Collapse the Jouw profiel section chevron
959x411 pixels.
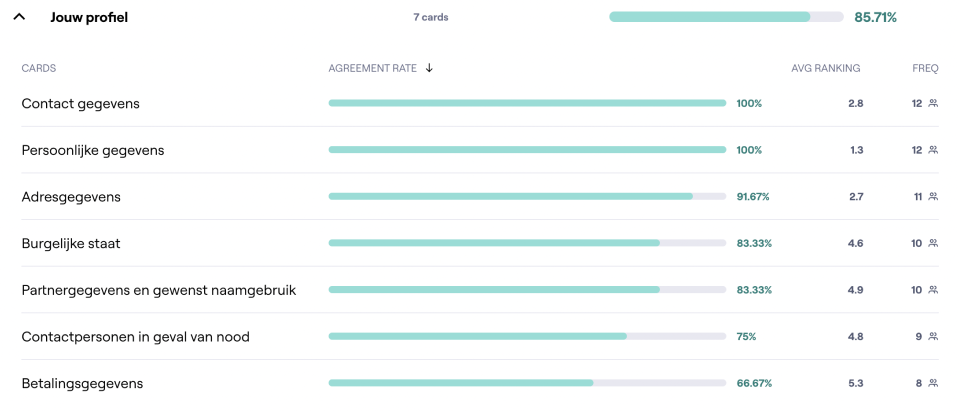(19, 17)
